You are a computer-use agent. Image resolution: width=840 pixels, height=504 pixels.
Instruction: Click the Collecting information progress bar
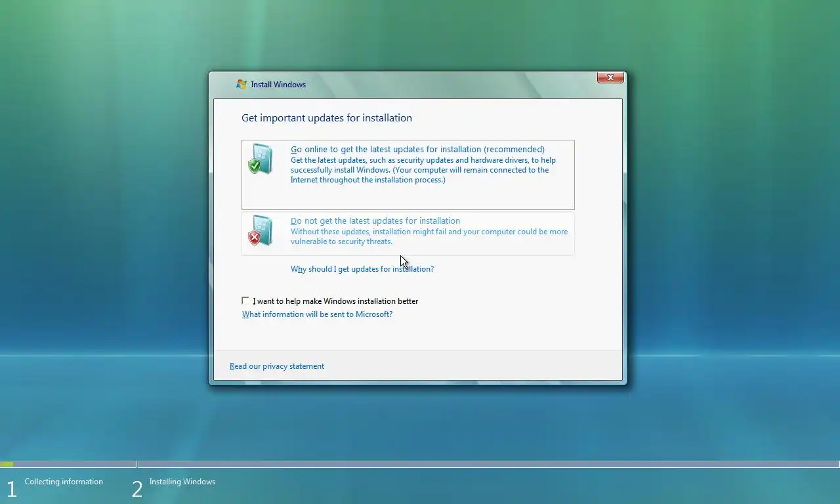(68, 464)
